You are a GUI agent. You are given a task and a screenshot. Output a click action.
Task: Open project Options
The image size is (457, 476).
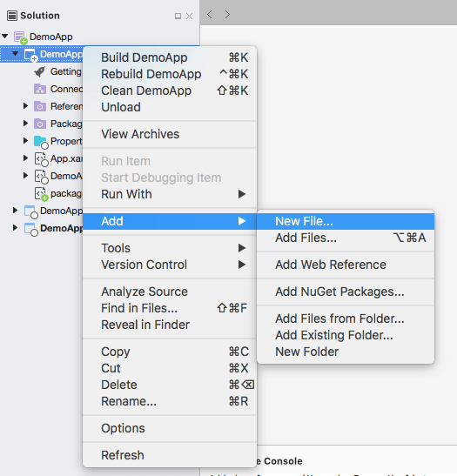point(170,428)
